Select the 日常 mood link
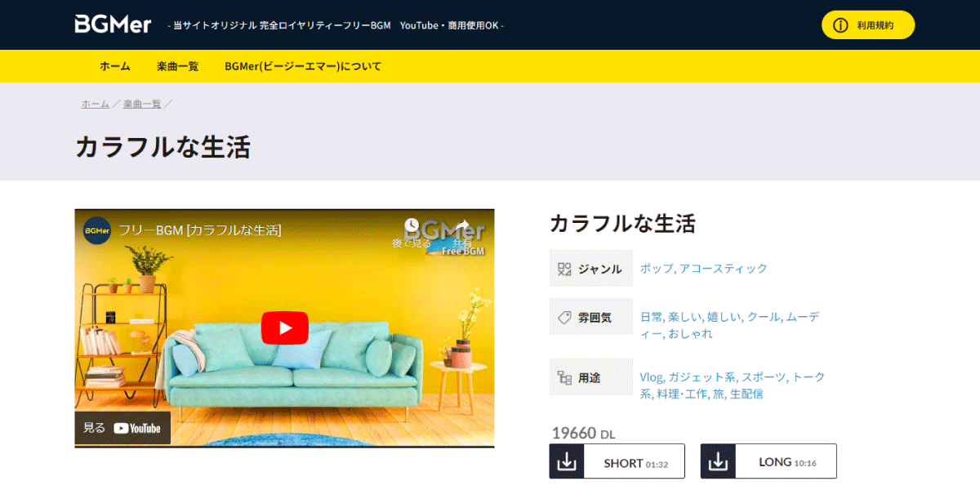The image size is (980, 490). tap(651, 317)
